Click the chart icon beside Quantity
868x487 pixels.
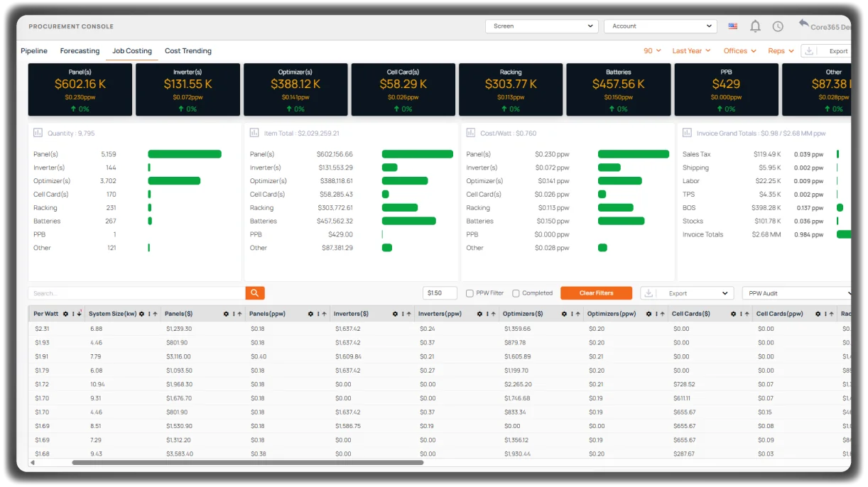click(38, 133)
